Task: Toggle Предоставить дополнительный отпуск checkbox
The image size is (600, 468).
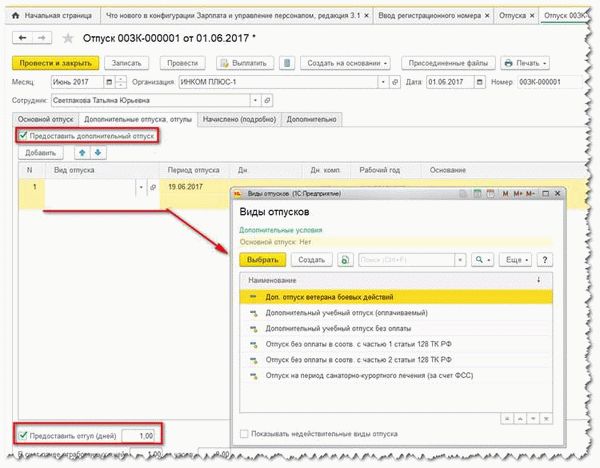Action: point(23,135)
